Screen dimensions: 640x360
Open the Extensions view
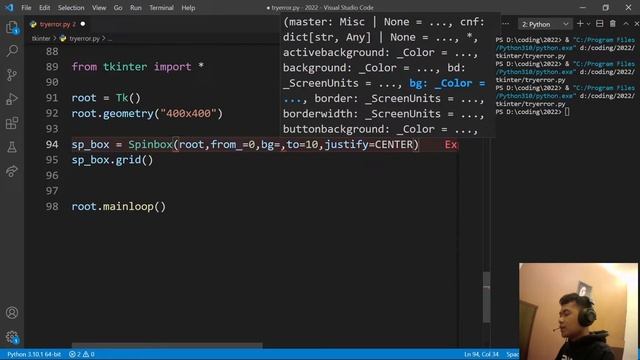[x=12, y=123]
